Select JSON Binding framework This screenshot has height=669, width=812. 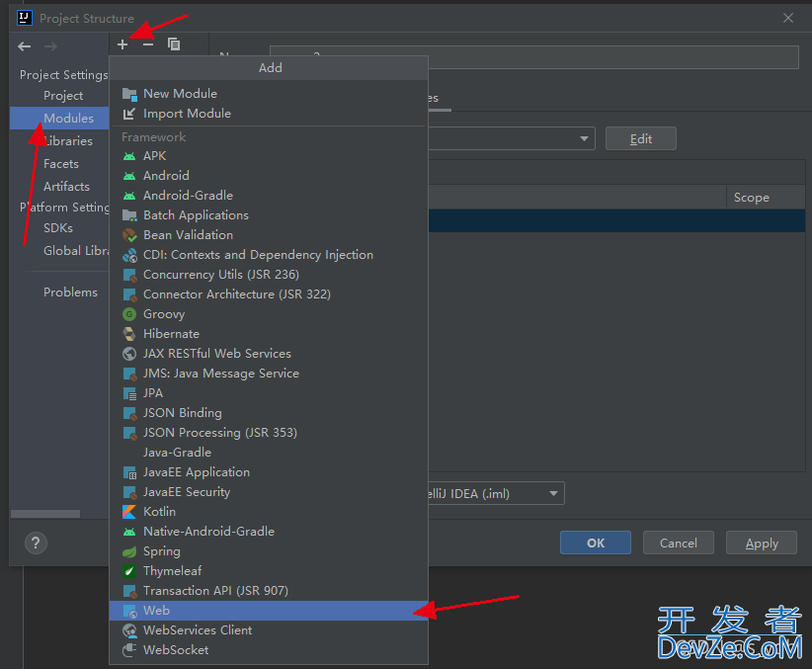coord(269,413)
